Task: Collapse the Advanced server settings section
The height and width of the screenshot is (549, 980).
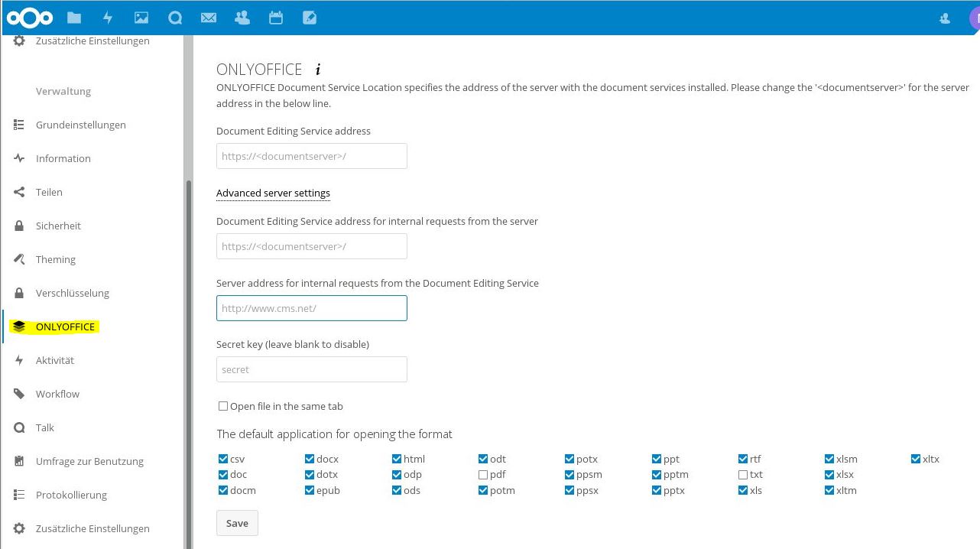Action: point(273,193)
